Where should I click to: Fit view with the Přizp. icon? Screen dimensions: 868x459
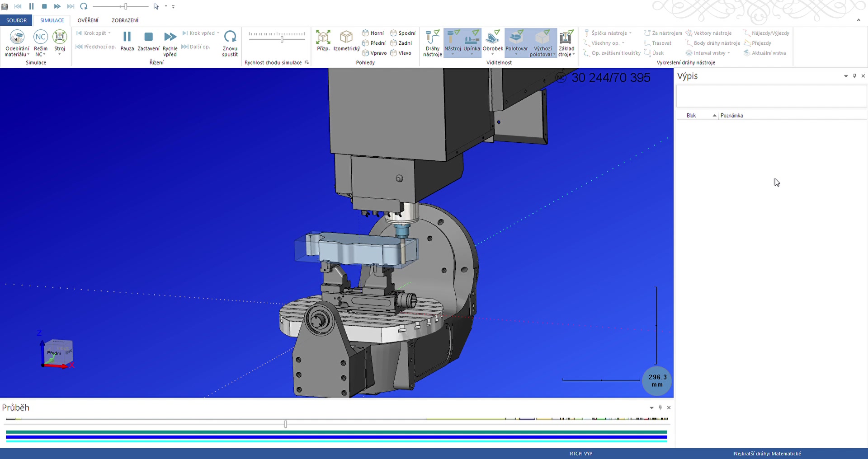click(x=323, y=41)
